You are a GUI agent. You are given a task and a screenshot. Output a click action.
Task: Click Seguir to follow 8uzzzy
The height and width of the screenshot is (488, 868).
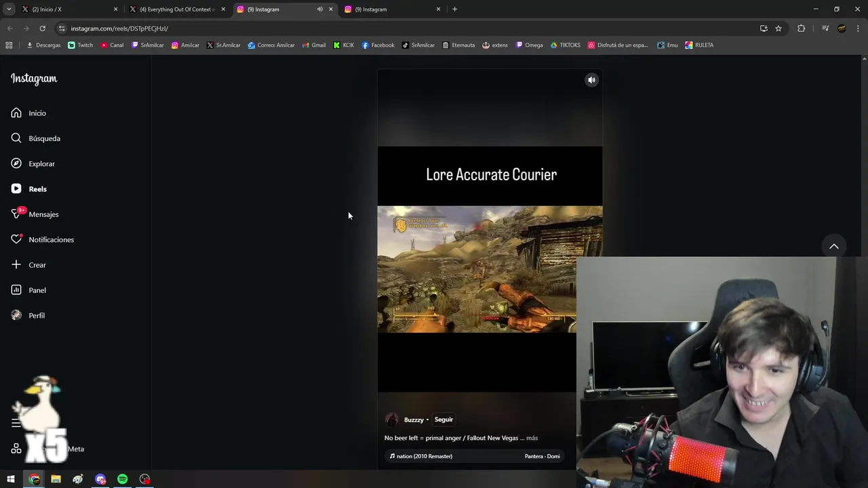point(443,420)
